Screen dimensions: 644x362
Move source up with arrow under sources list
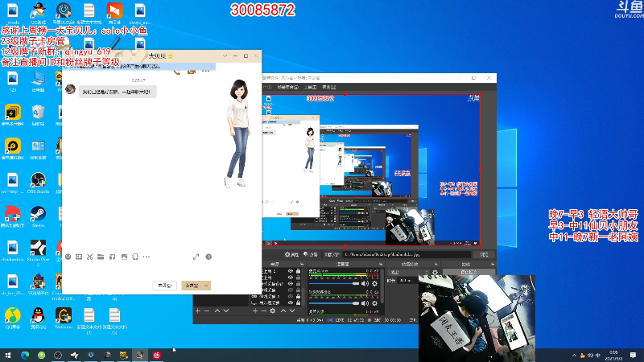[283, 311]
